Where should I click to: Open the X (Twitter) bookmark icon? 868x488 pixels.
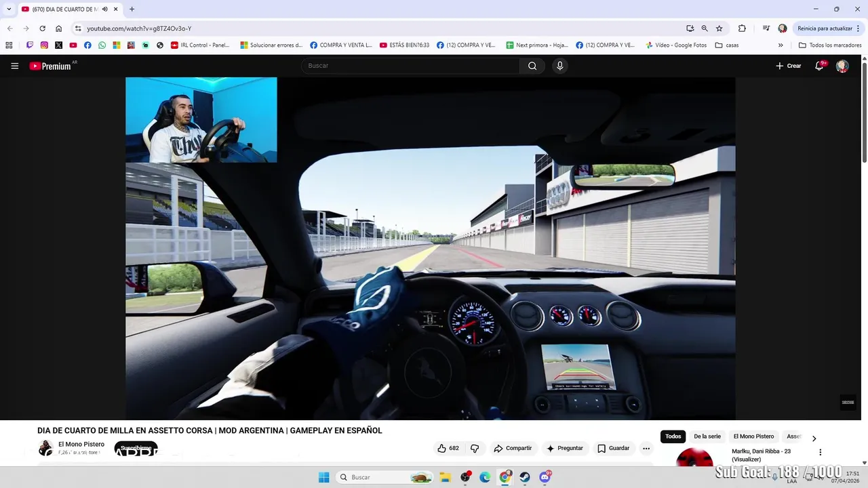(x=58, y=45)
